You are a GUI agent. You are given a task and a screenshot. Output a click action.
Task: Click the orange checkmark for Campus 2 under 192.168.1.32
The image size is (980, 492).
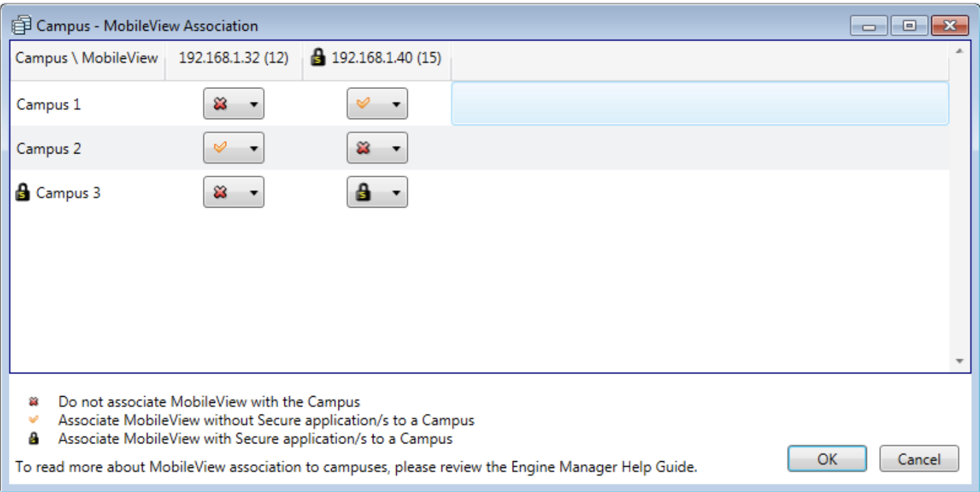(x=221, y=148)
